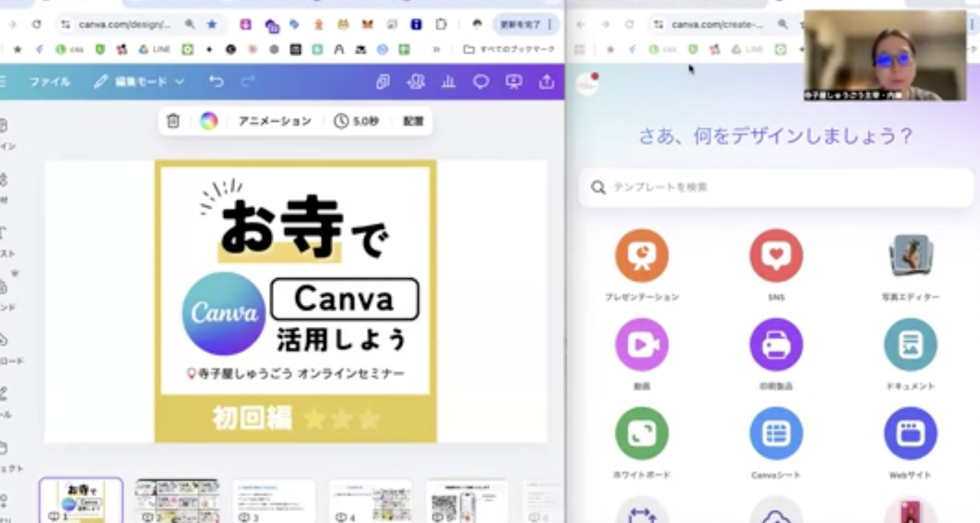
Task: Open the Canvaシート spreadsheet icon
Action: (777, 434)
